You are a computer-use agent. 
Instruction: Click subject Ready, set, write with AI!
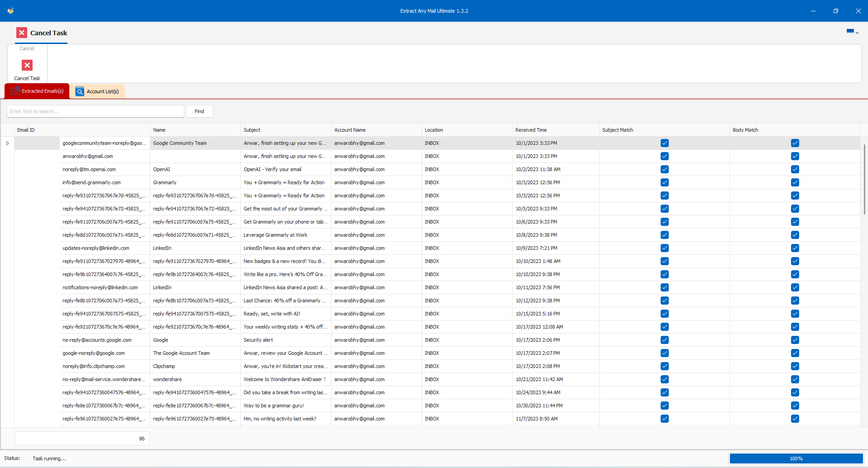click(272, 314)
